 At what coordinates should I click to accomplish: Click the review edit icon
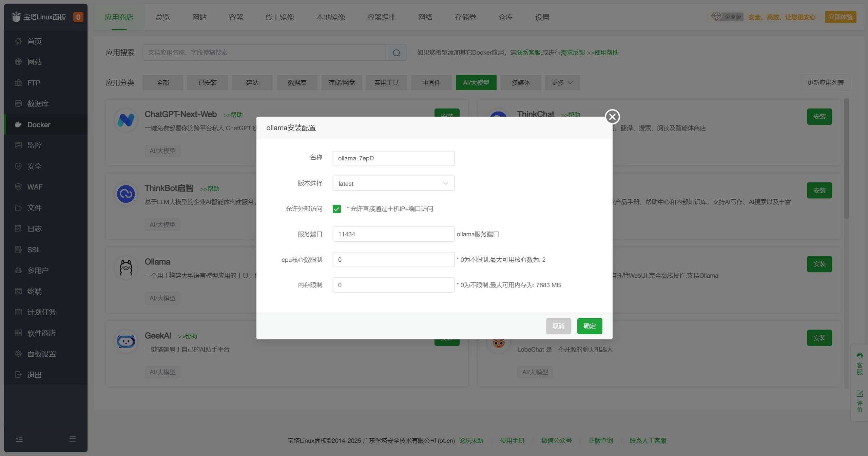point(860,394)
